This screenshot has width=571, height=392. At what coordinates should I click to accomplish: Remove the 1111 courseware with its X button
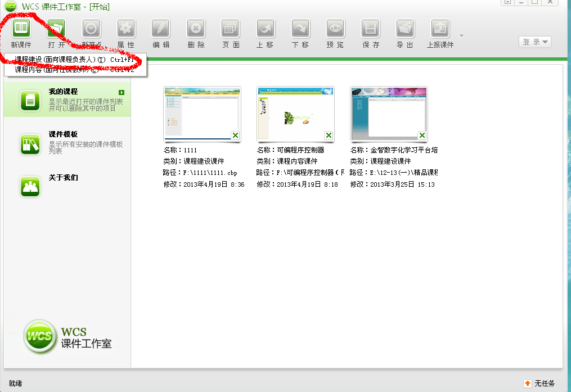pyautogui.click(x=235, y=135)
